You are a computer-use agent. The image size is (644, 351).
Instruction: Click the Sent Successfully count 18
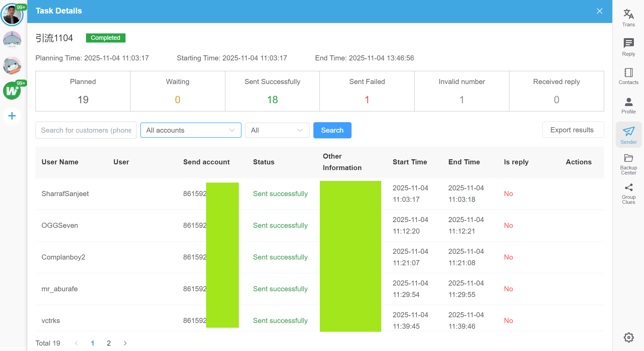click(272, 99)
